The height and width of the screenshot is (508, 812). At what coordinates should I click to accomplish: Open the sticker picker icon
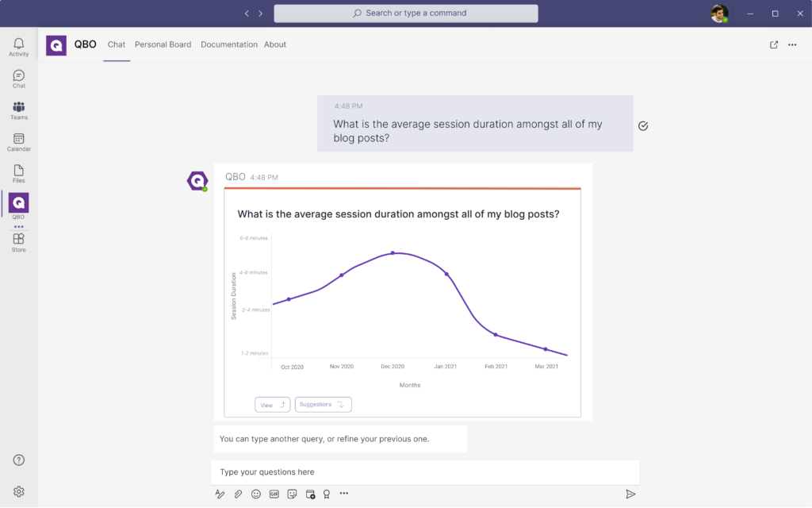[293, 494]
